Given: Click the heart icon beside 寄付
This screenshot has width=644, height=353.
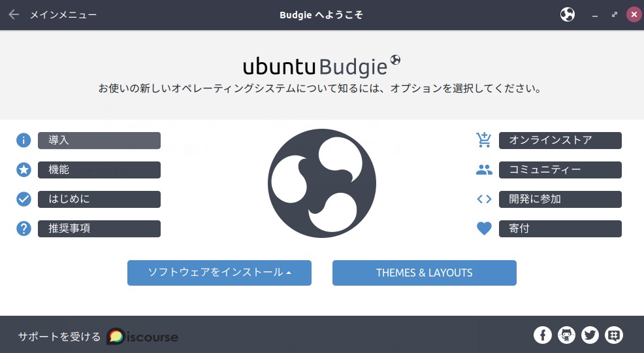Looking at the screenshot, I should 484,229.
